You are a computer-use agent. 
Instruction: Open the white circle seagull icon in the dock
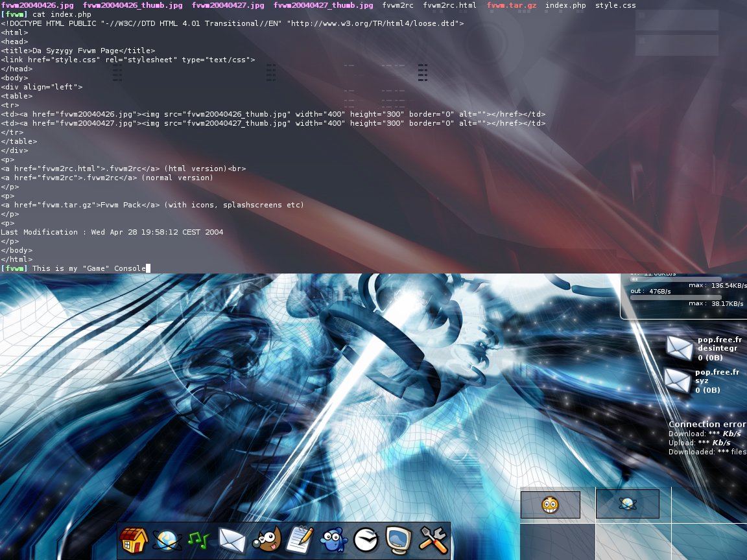(x=366, y=541)
